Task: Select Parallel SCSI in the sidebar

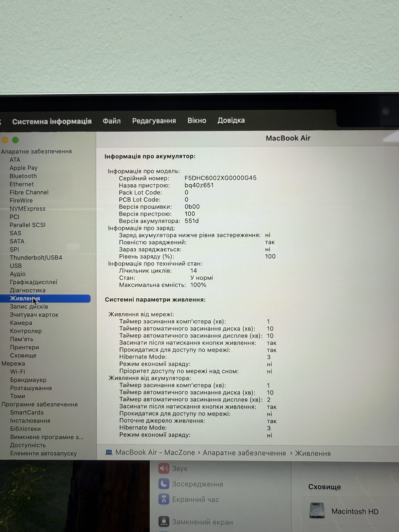Action: [28, 225]
